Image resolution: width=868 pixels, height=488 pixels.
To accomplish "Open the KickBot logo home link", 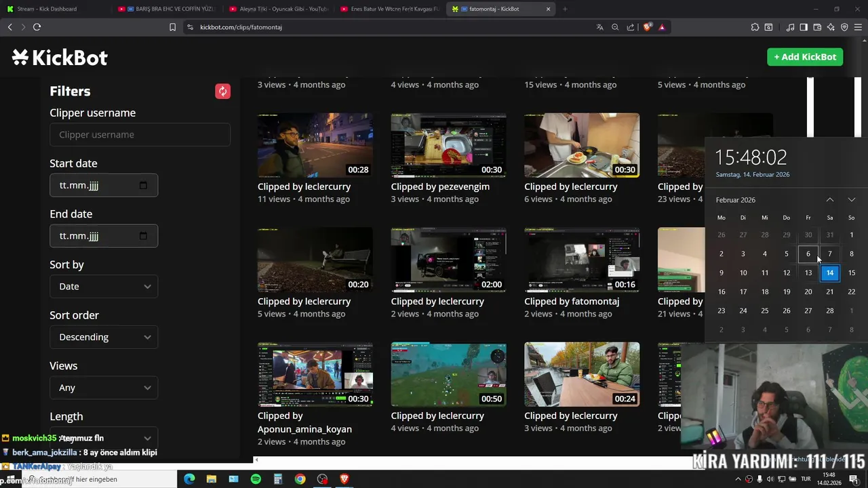I will (x=60, y=58).
